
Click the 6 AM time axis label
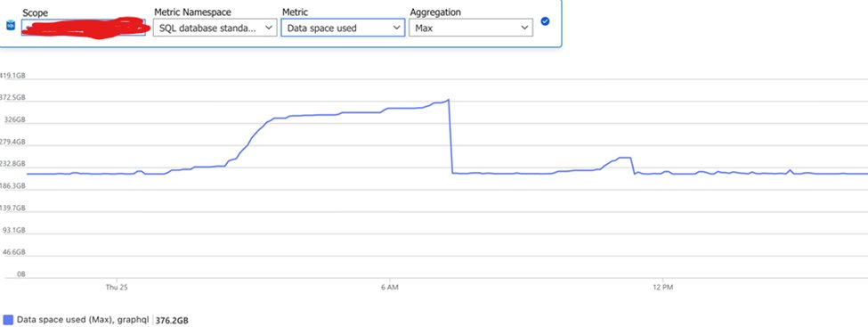click(390, 288)
